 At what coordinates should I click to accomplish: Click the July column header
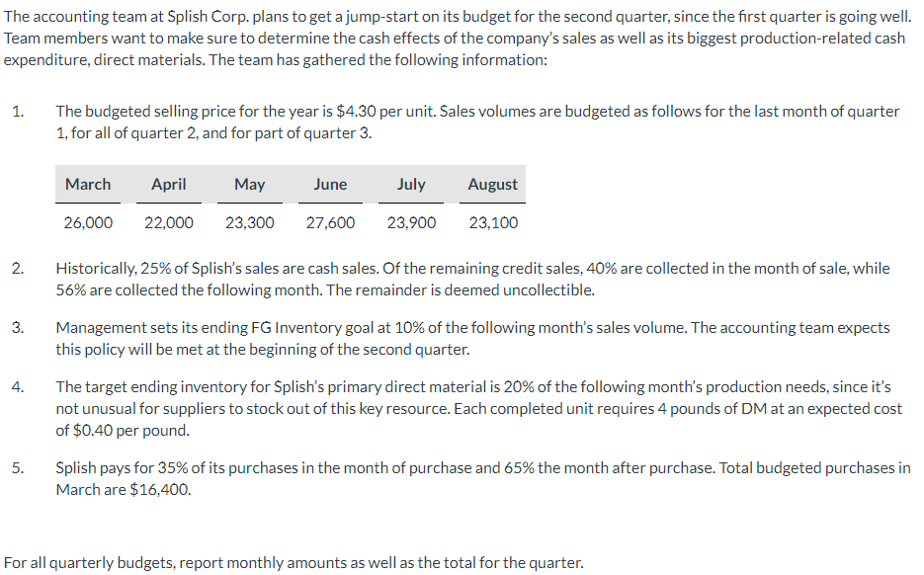tap(411, 185)
